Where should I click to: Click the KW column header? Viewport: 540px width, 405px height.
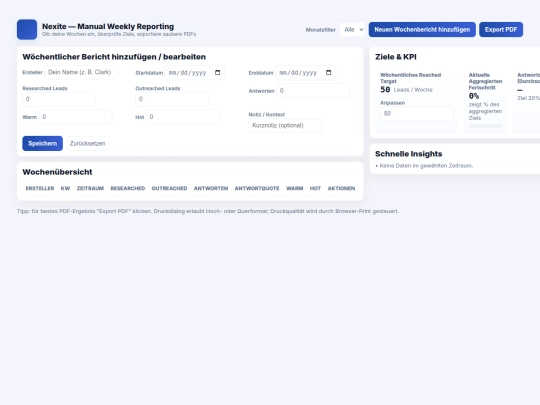[65, 188]
